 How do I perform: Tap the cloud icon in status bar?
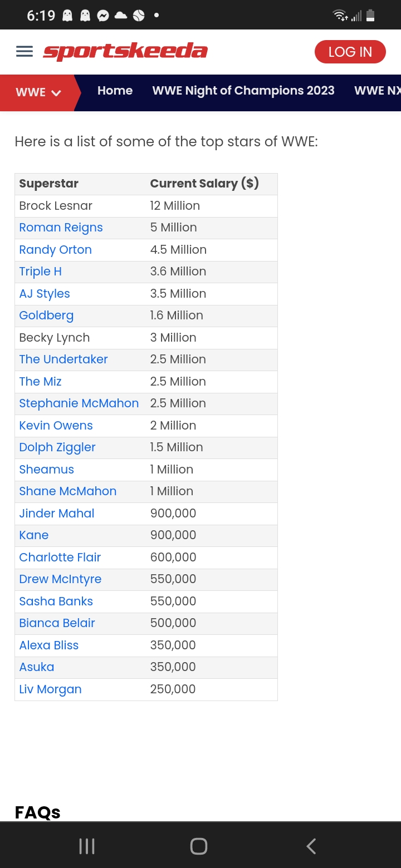click(x=121, y=16)
